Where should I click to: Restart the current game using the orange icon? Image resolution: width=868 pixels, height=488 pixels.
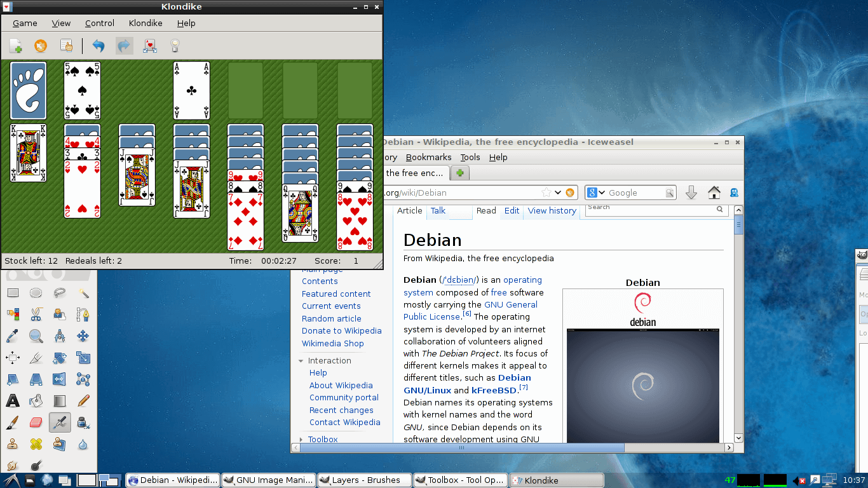[41, 46]
